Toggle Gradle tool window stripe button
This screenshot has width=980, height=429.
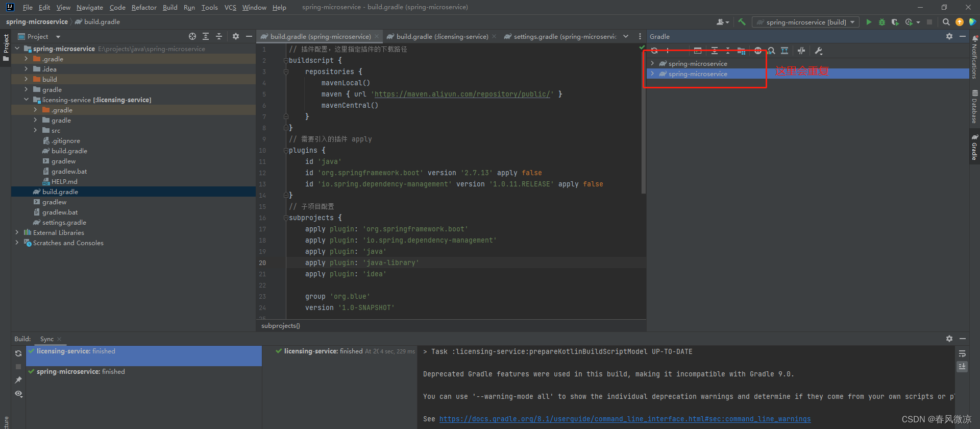[x=974, y=148]
